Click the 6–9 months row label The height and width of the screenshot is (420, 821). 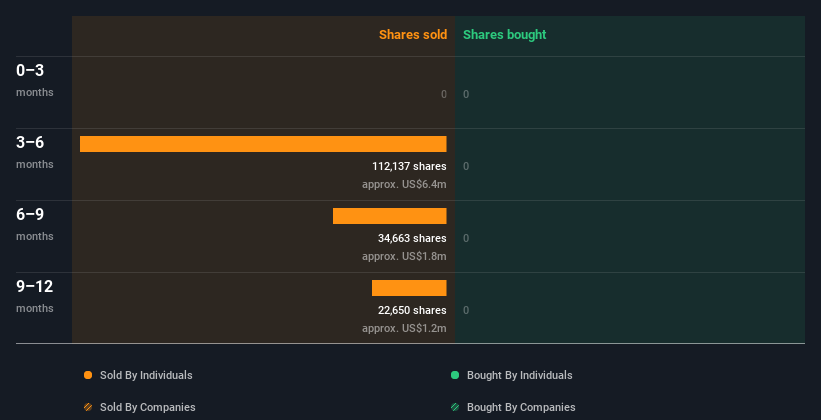(35, 224)
